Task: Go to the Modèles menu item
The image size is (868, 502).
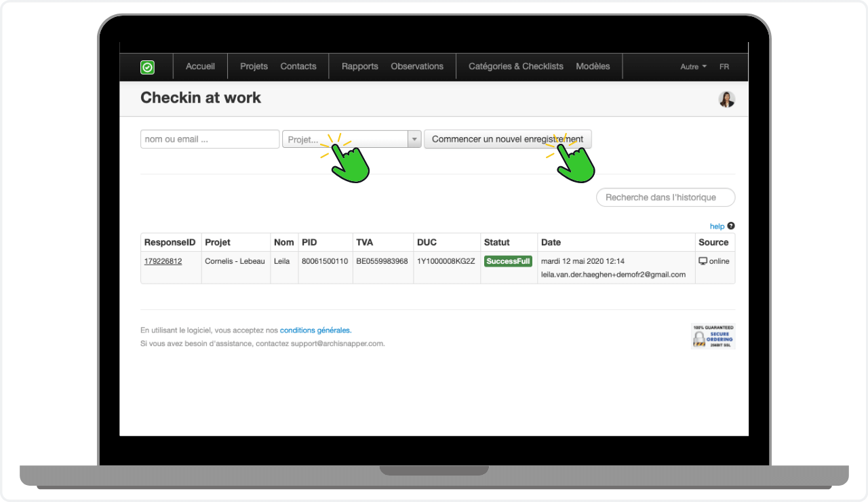Action: pos(593,66)
